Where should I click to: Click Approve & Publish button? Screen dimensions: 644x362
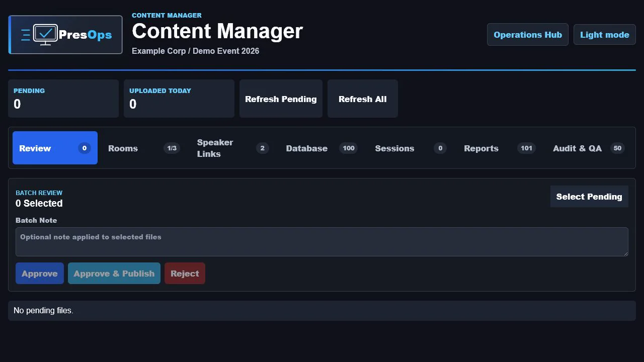pyautogui.click(x=114, y=273)
